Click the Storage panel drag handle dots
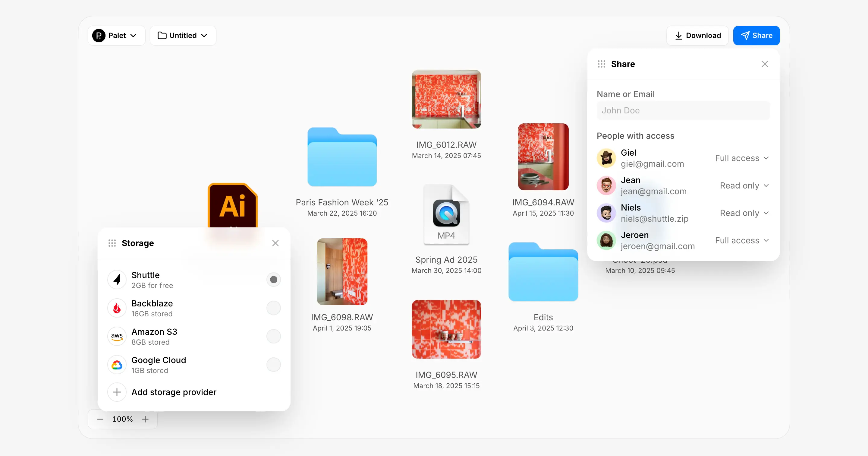Screen dimensions: 868x456 (x=112, y=243)
